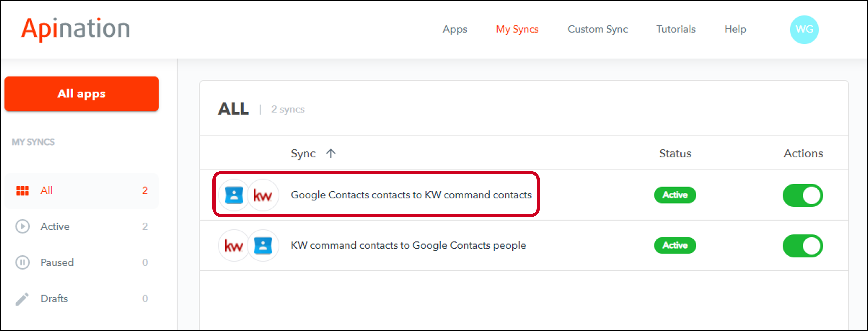Open the Help page
The image size is (868, 331).
click(735, 29)
